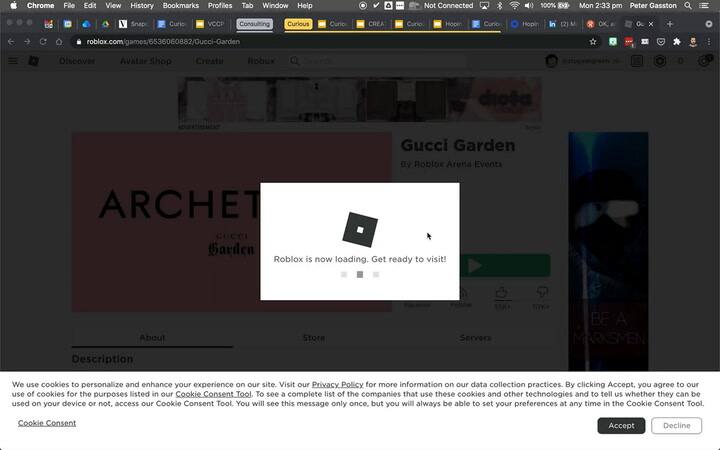720x450 pixels.
Task: Click the Roblox Arena Events creator link
Action: 458,164
